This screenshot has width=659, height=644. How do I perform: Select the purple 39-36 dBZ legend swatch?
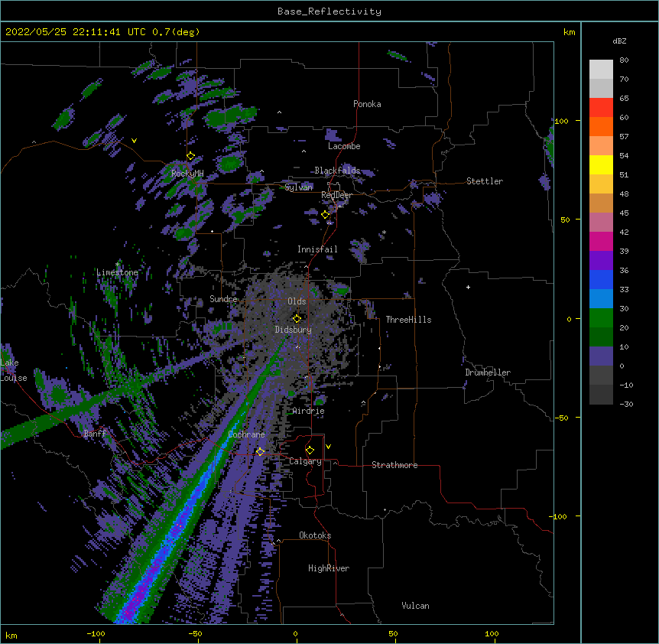coord(601,261)
